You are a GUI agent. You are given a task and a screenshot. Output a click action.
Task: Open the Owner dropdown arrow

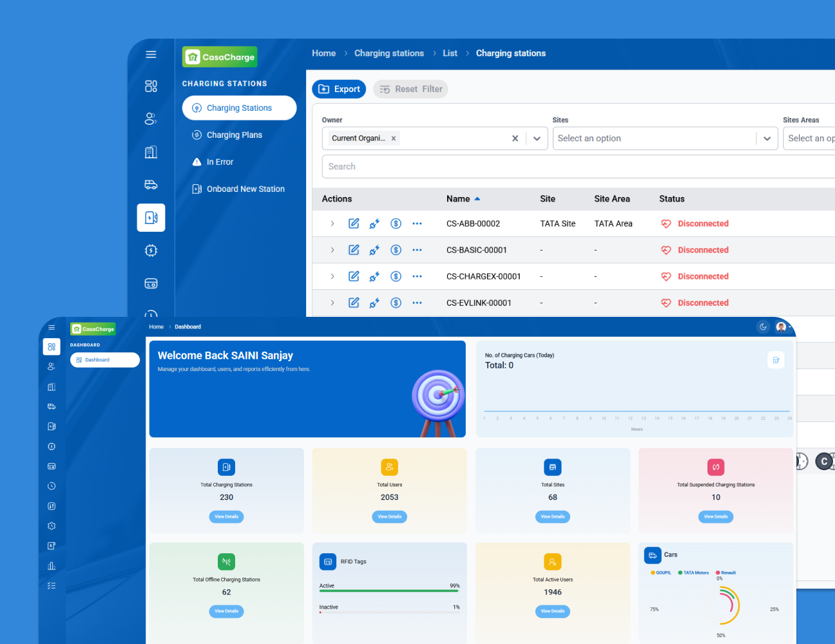(537, 138)
